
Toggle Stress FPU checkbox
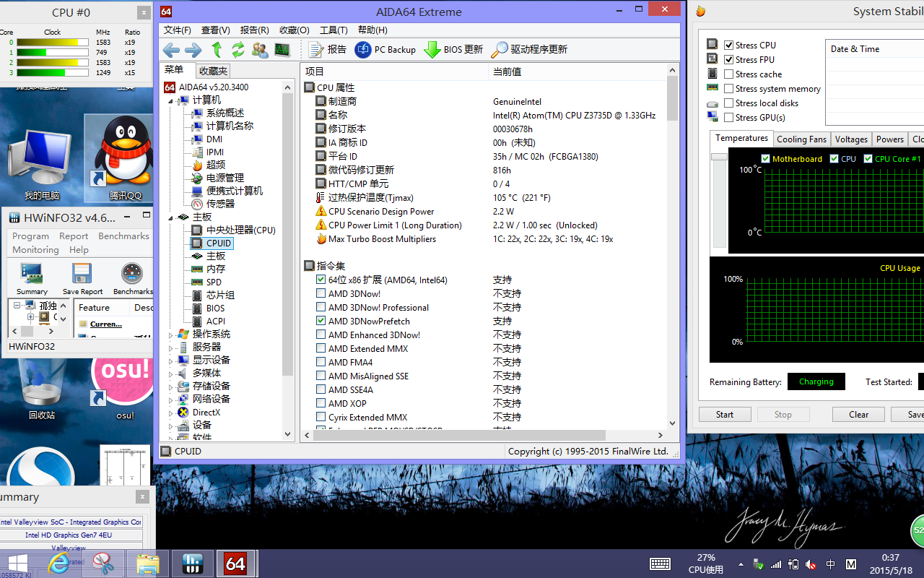(729, 59)
